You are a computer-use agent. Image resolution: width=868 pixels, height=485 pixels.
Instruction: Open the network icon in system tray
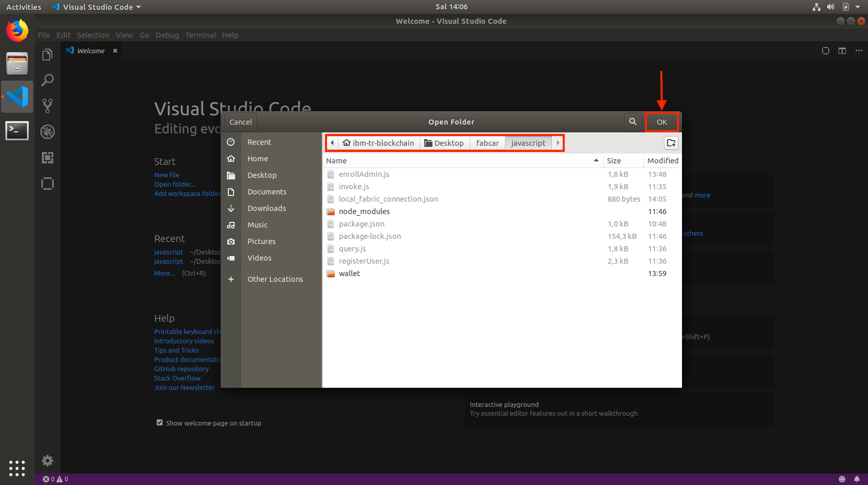(816, 7)
